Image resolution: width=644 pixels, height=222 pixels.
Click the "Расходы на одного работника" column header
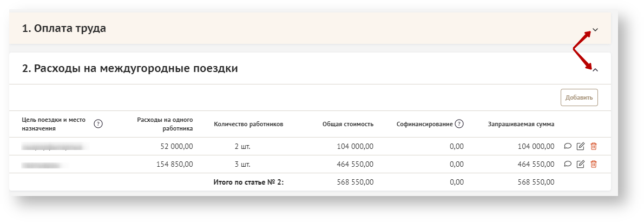(x=165, y=124)
